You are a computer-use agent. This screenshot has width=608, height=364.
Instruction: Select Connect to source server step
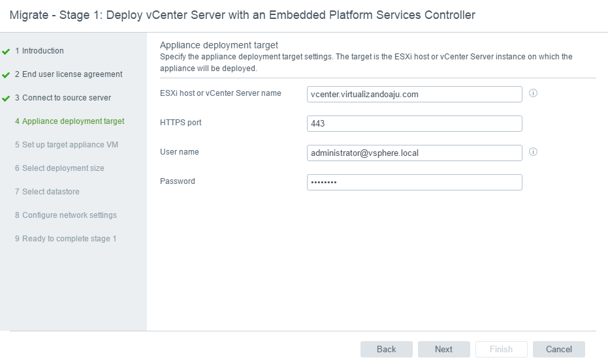coord(63,98)
